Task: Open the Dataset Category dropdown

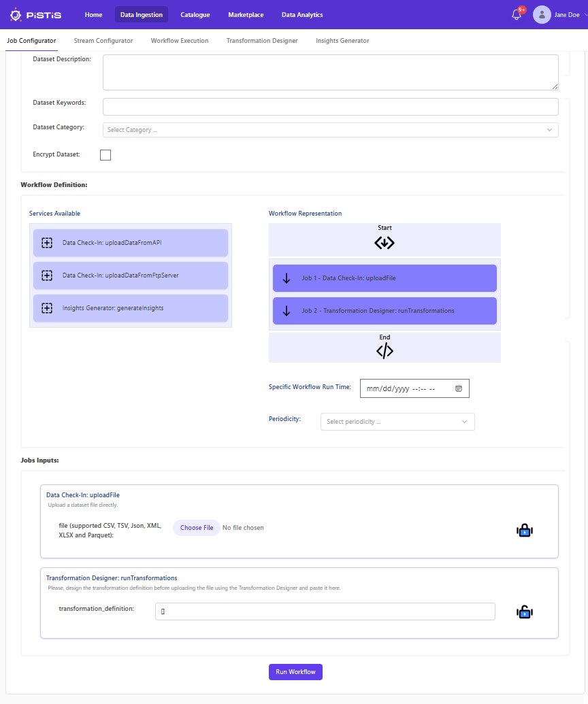Action: point(331,130)
